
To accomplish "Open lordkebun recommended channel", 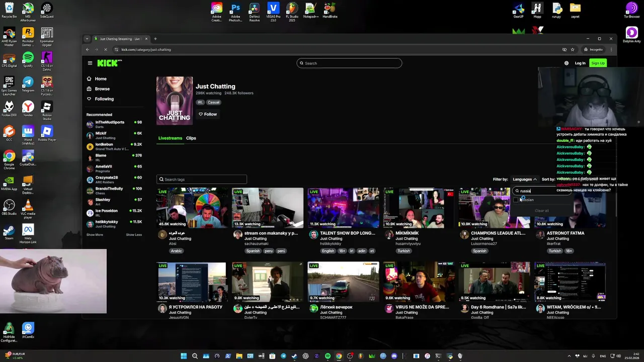I will pyautogui.click(x=114, y=146).
